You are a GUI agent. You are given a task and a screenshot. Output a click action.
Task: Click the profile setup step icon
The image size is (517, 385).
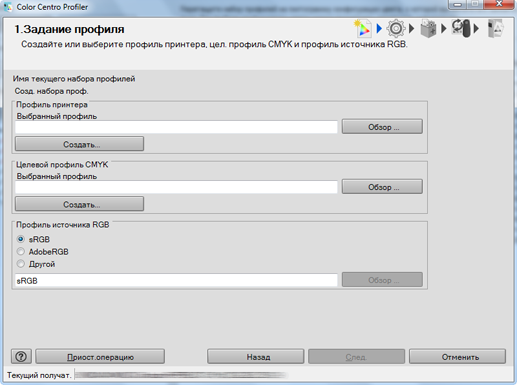pyautogui.click(x=363, y=29)
